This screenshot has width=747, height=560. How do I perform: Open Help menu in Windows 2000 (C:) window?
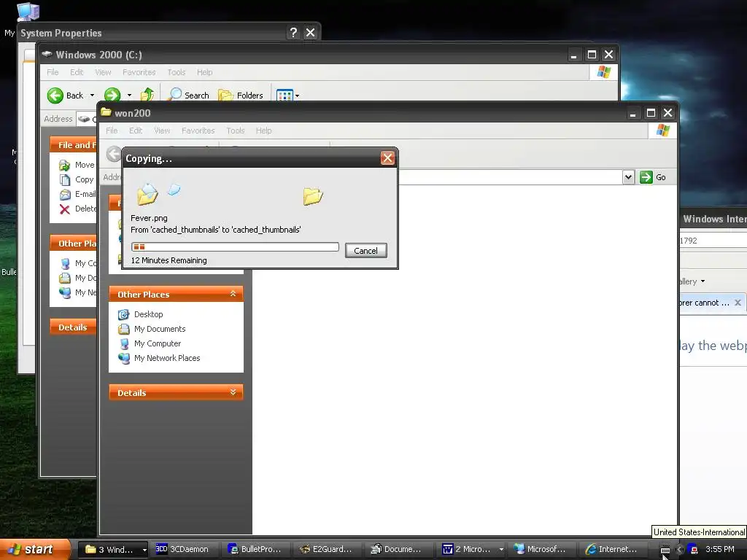tap(205, 72)
